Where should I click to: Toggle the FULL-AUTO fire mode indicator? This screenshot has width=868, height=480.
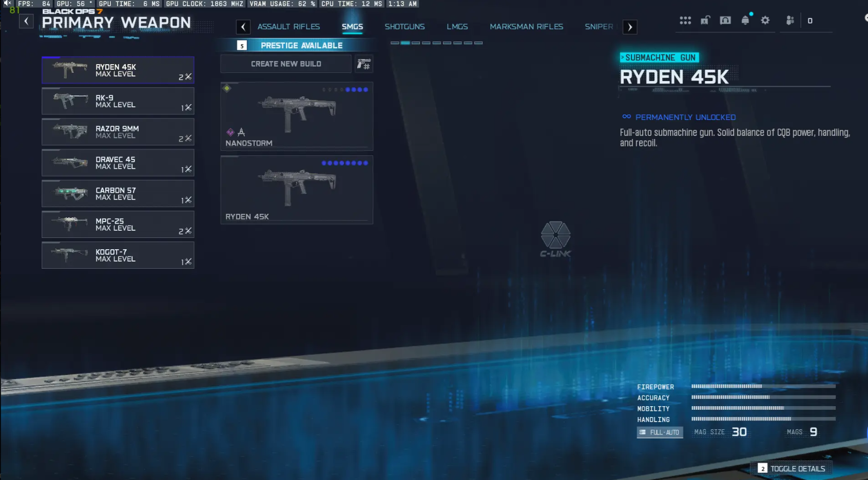coord(660,432)
